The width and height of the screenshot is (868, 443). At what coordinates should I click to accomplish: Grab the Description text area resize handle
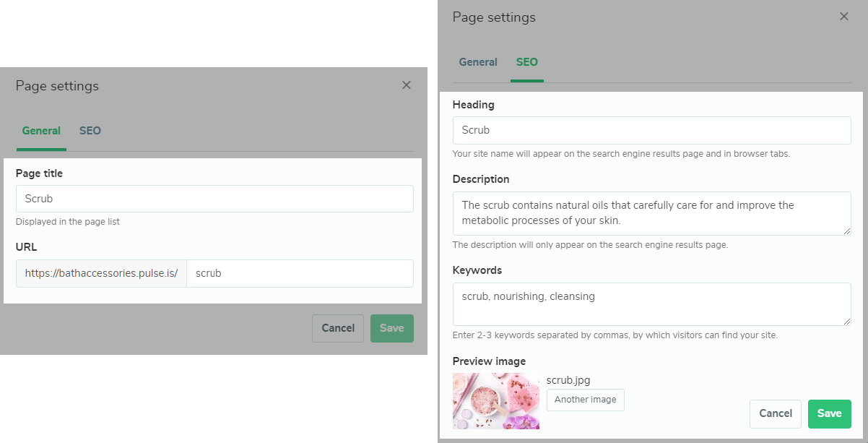point(847,231)
